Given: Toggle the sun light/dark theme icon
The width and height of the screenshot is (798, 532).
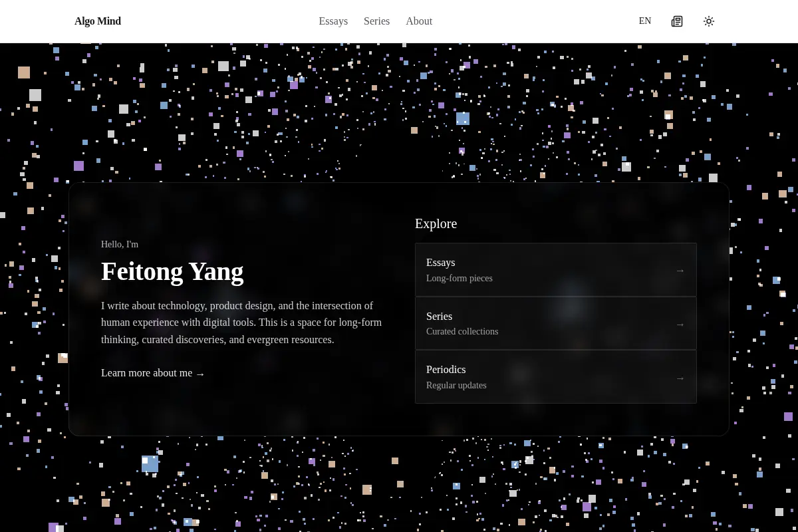Looking at the screenshot, I should (x=709, y=21).
